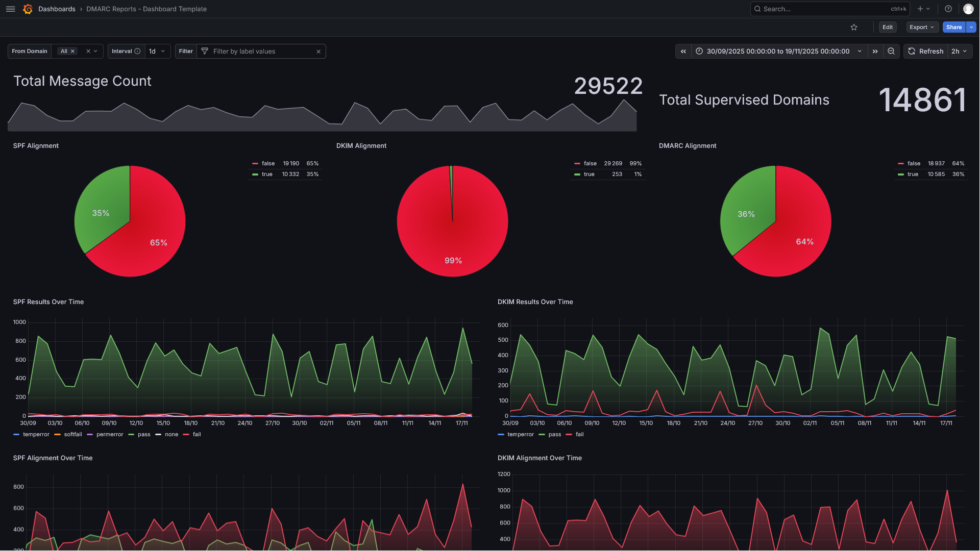
Task: Open the new item plus menu
Action: (924, 9)
